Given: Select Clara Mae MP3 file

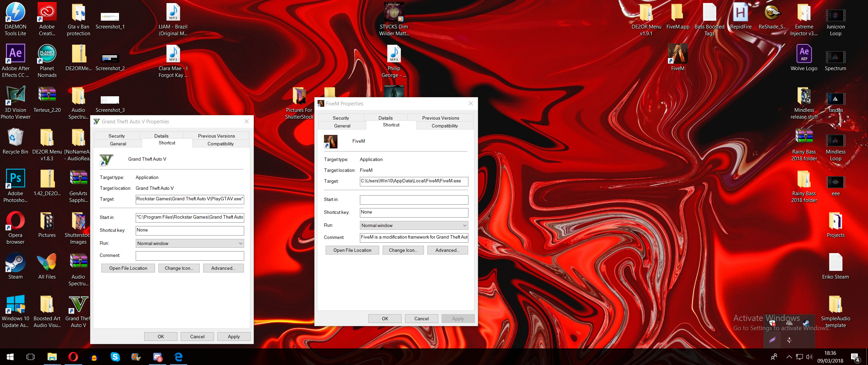Looking at the screenshot, I should (173, 61).
